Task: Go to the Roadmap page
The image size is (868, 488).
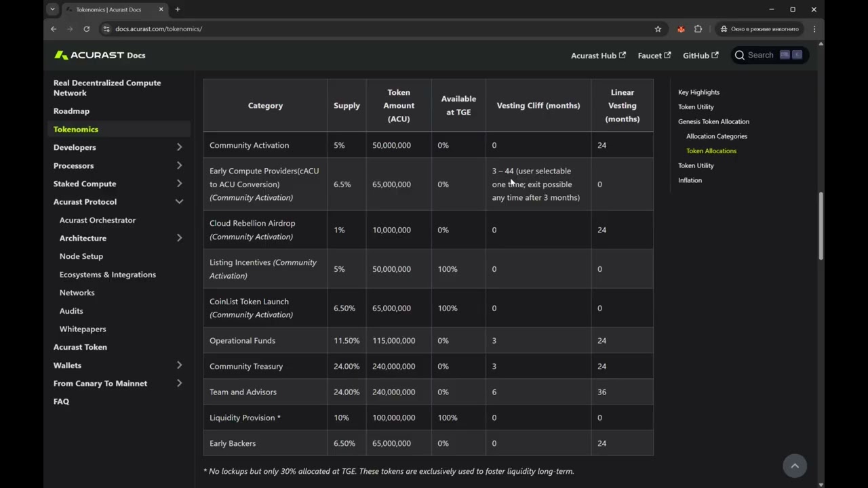Action: [71, 111]
